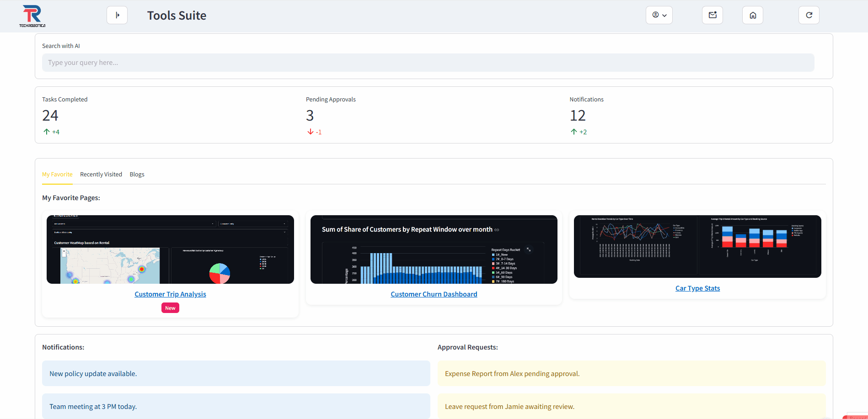Open the Customer Churn Dashboard link
This screenshot has height=419, width=868.
tap(434, 294)
